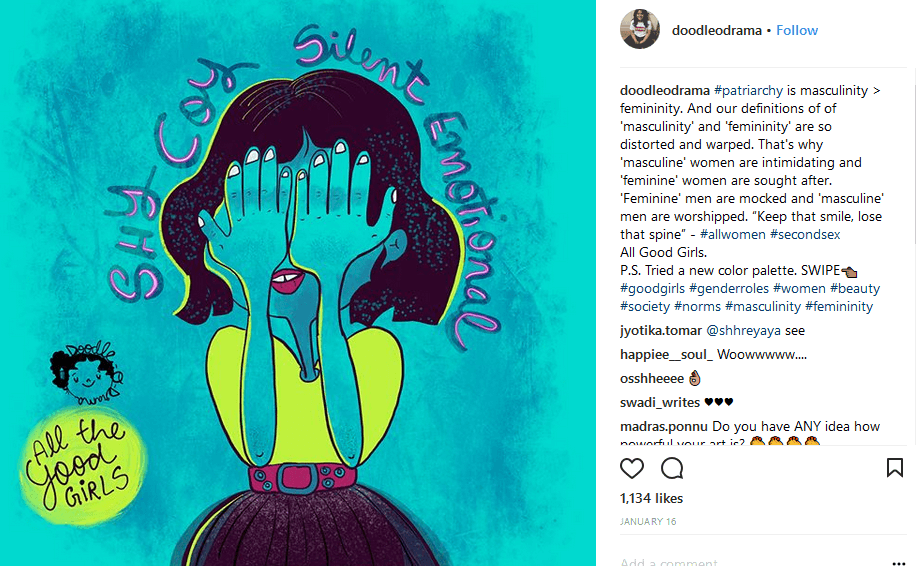
Task: Open comment bubble icon
Action: pyautogui.click(x=672, y=468)
